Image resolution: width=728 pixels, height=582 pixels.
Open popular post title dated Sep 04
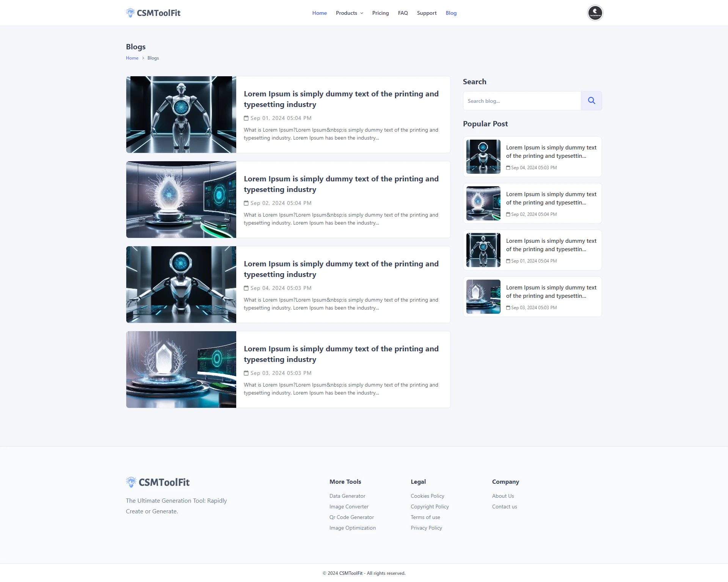(x=551, y=152)
